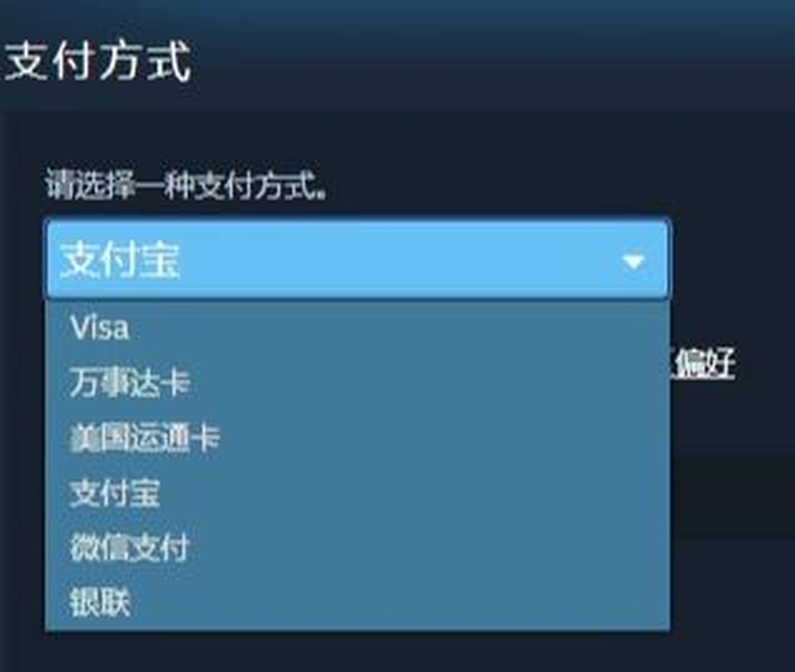Switch payment to UnionPay (银联)
Viewport: 795px width, 672px height.
(357, 602)
